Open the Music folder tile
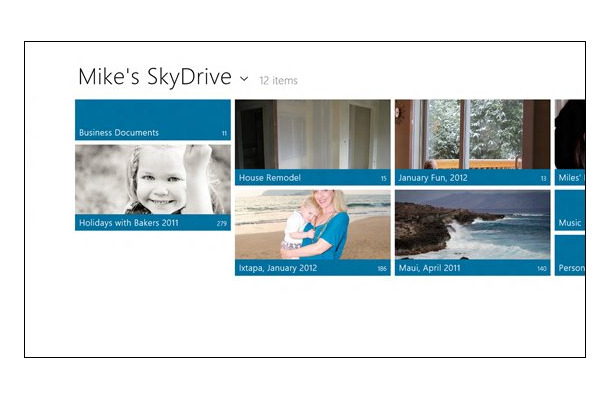This screenshot has width=610, height=400. point(570,210)
